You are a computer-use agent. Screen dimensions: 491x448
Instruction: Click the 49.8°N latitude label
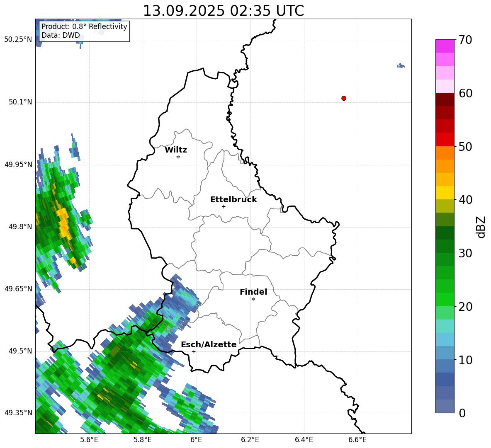pyautogui.click(x=20, y=227)
